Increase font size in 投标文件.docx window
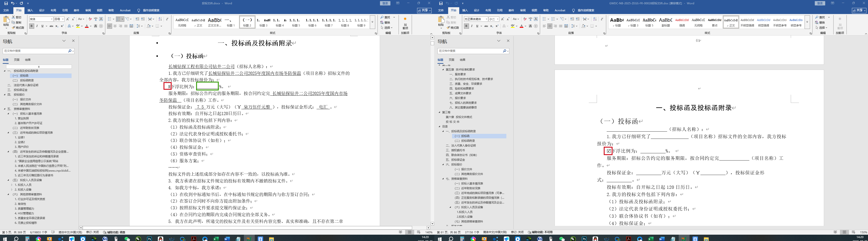 click(x=68, y=19)
